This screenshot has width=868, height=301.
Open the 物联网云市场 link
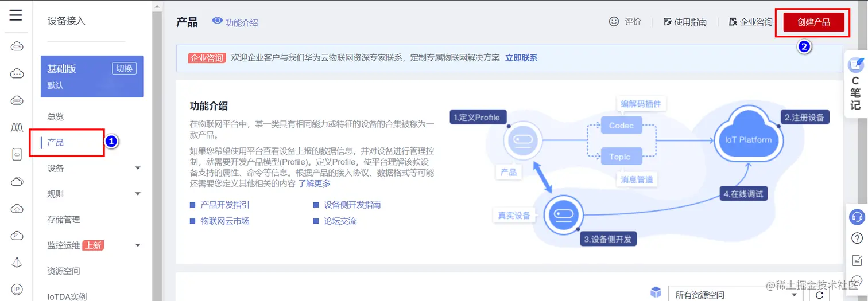[224, 221]
